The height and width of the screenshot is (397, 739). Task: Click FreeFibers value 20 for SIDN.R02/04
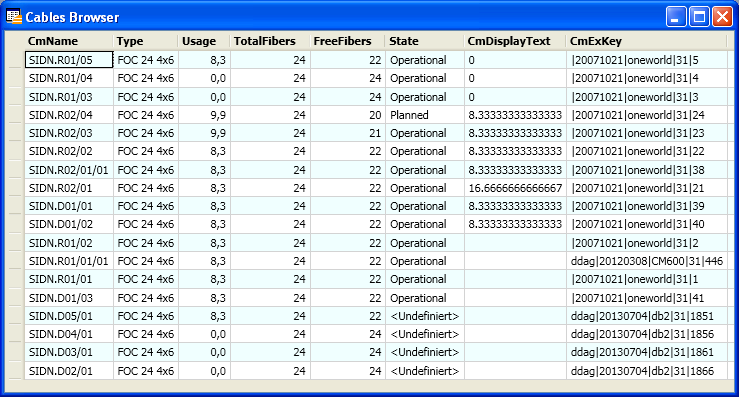coord(348,115)
